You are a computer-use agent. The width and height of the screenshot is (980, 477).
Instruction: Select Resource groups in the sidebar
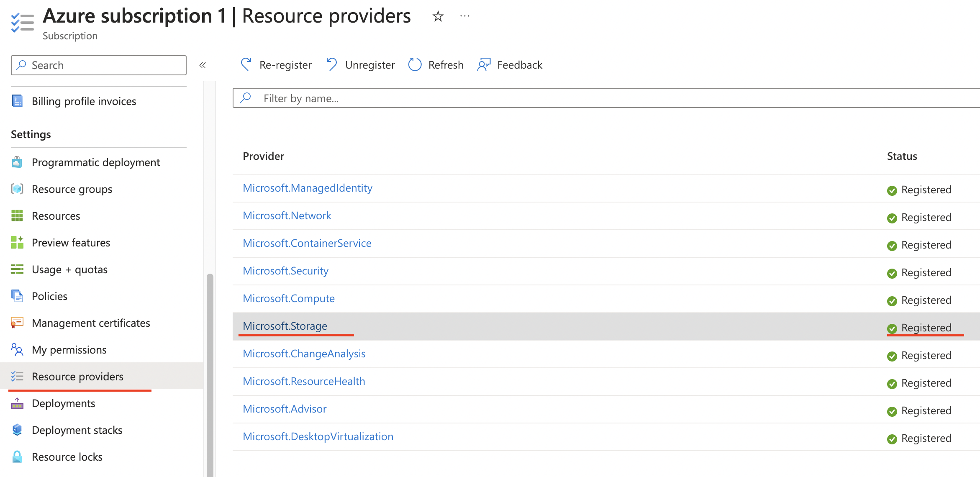click(x=72, y=189)
